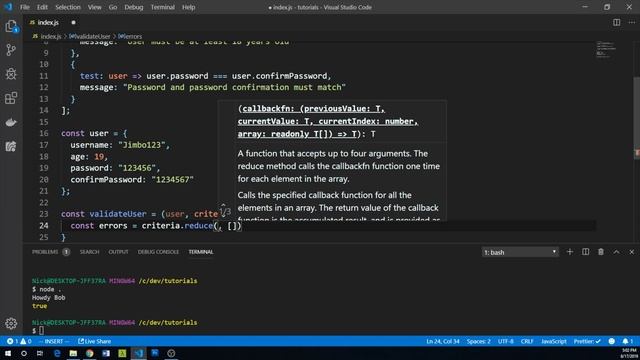The image size is (640, 360).
Task: Switch to the Terminal panel tab
Action: pos(201,252)
